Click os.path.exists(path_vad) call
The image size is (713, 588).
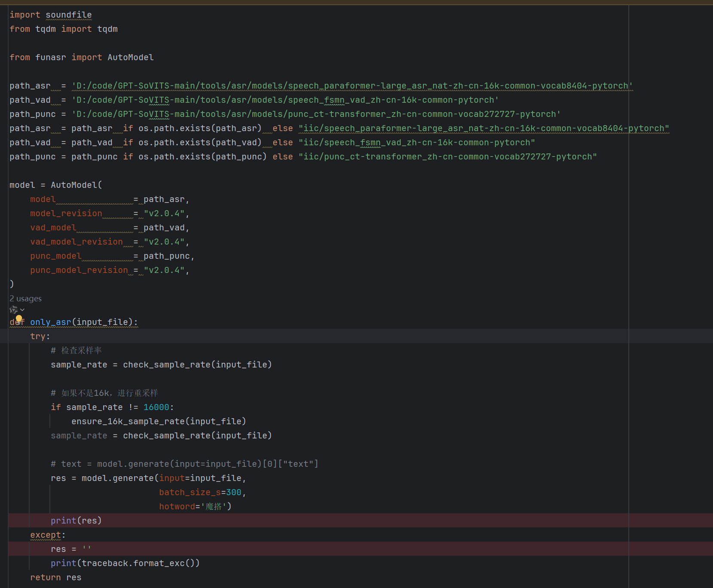click(x=200, y=142)
